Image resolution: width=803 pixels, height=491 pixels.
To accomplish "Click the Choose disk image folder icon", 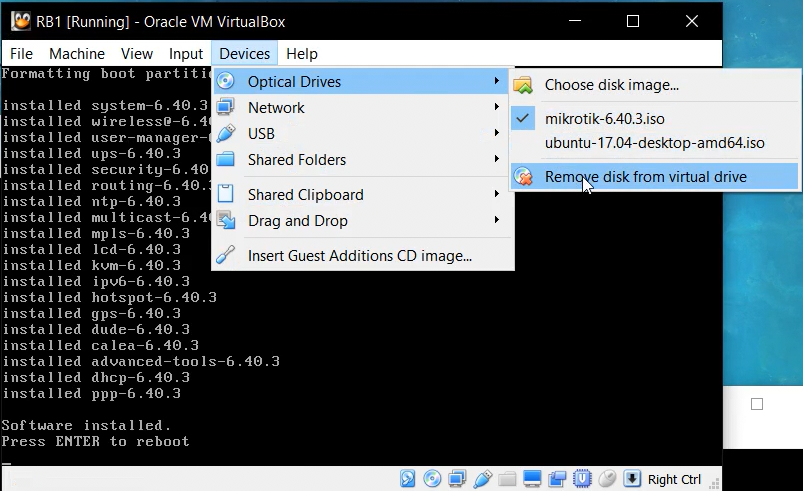I will pos(523,85).
